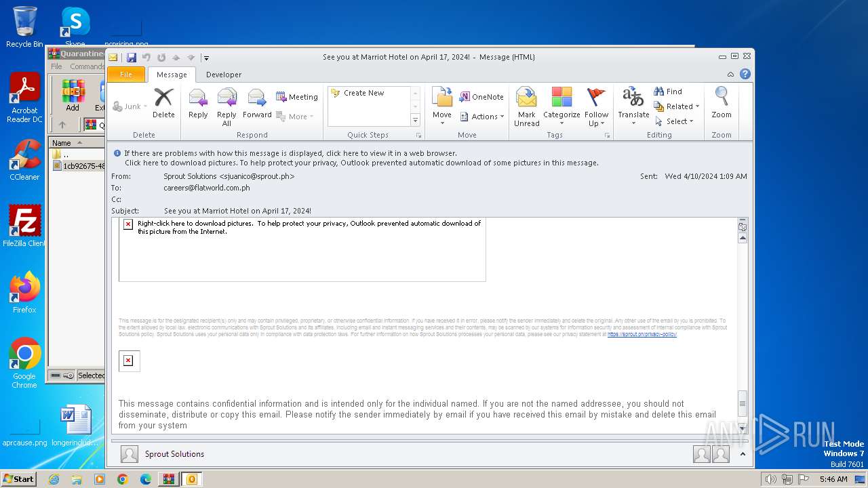This screenshot has height=488, width=868.
Task: Open File menu in WinRAR window
Action: tap(56, 66)
